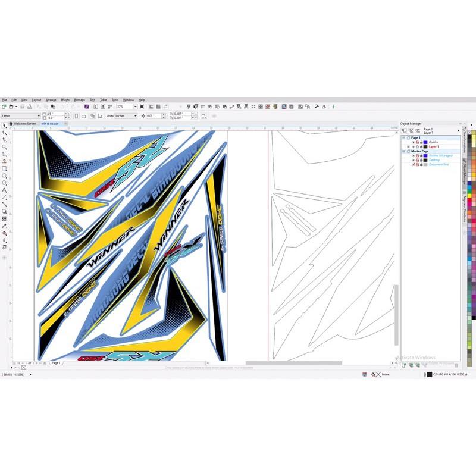Screen dimensions: 476x476
Task: Choose the Text tool in the toolbox
Action: (x=4, y=190)
